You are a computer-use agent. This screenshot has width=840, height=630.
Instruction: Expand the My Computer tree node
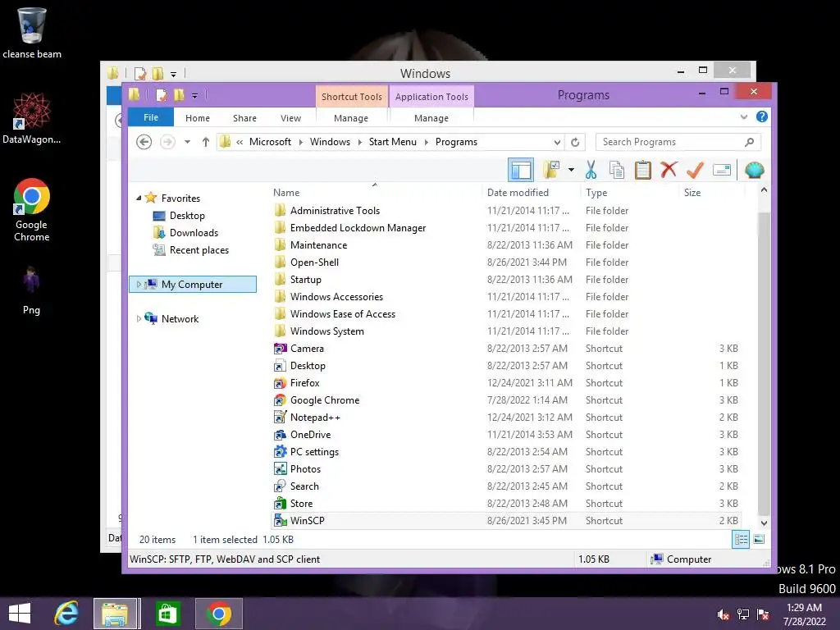[139, 285]
